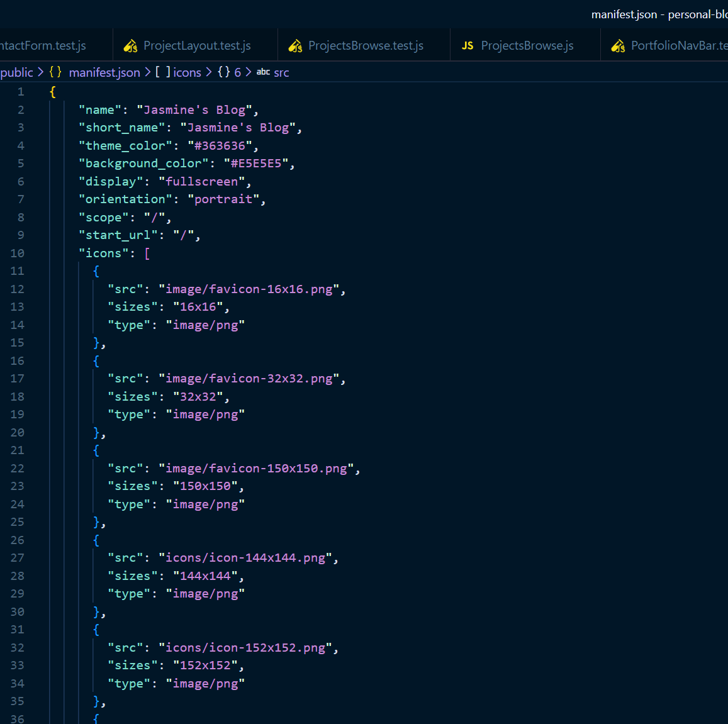Click the object braces icon before breadcrumb 6
728x724 pixels.
coord(224,72)
